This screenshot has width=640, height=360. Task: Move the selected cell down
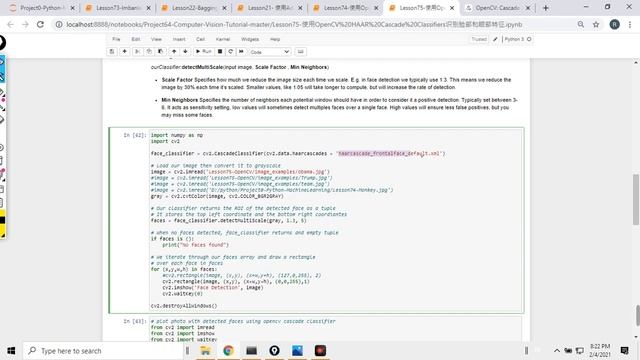coord(185,51)
